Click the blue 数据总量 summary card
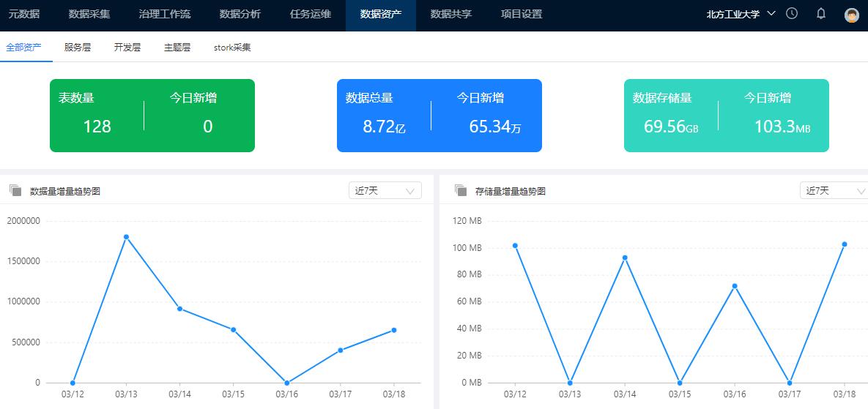This screenshot has width=868, height=409. pos(439,116)
